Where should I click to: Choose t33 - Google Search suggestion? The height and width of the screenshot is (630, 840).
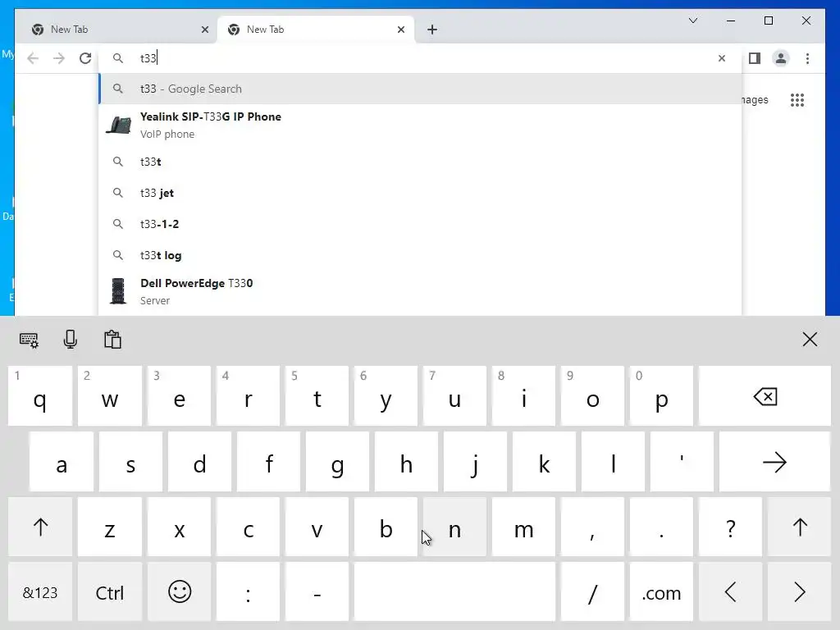(421, 89)
